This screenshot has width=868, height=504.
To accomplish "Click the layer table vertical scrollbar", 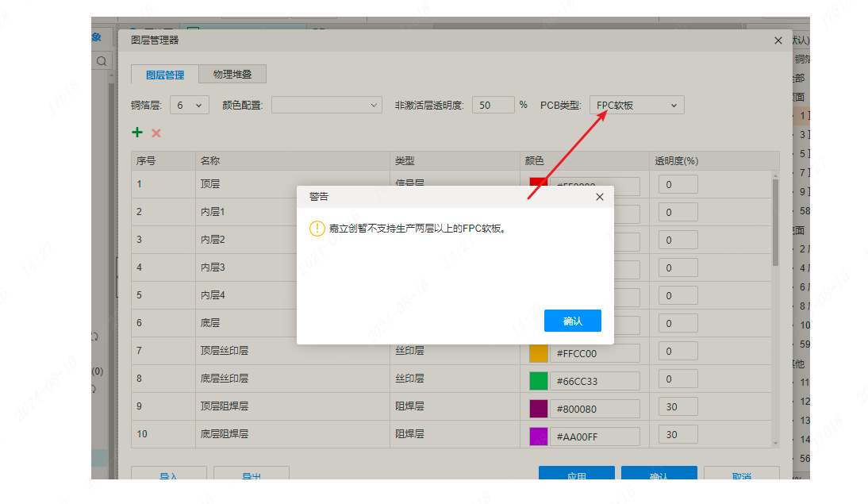I will click(x=775, y=222).
